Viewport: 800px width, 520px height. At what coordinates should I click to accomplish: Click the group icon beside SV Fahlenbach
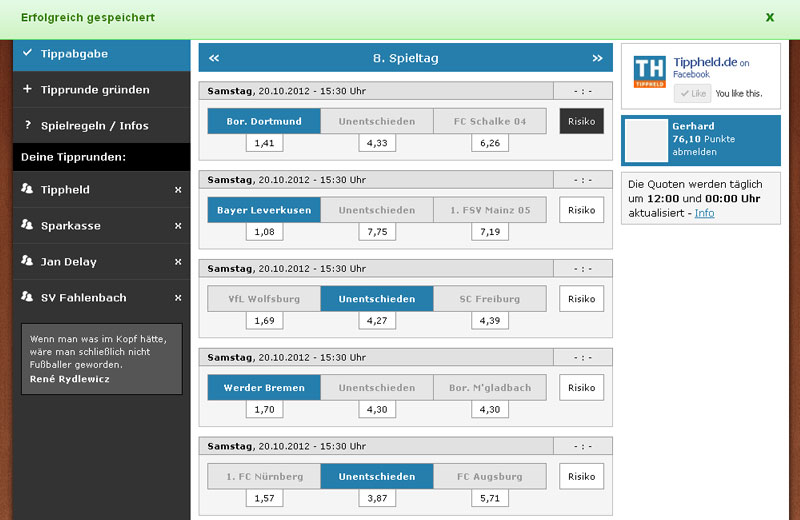point(27,296)
